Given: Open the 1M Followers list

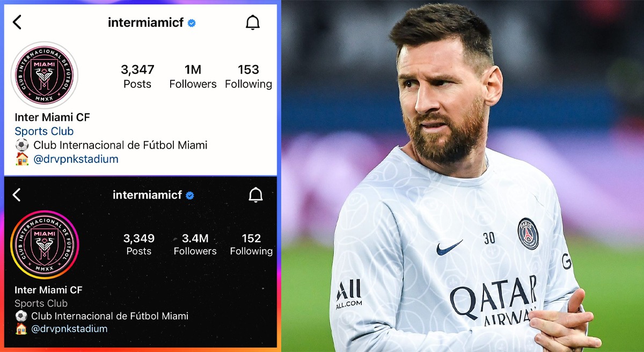Looking at the screenshot, I should tap(193, 77).
